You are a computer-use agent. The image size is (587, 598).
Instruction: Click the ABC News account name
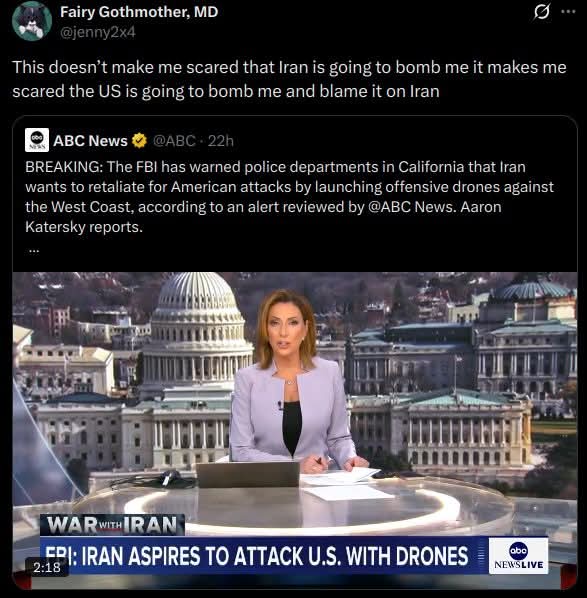(x=90, y=141)
